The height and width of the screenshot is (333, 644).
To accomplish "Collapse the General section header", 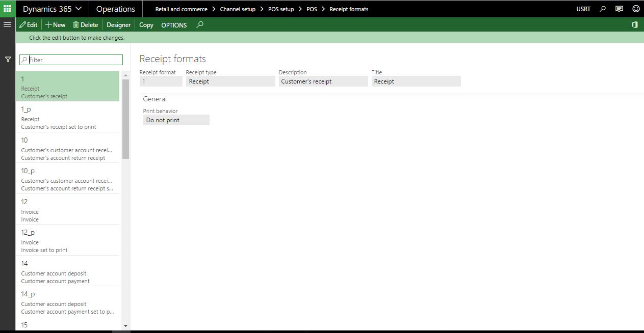I will coord(155,99).
